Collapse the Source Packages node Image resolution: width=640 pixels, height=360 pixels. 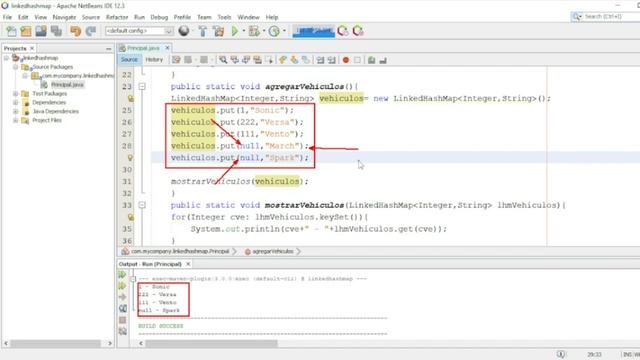pos(16,67)
